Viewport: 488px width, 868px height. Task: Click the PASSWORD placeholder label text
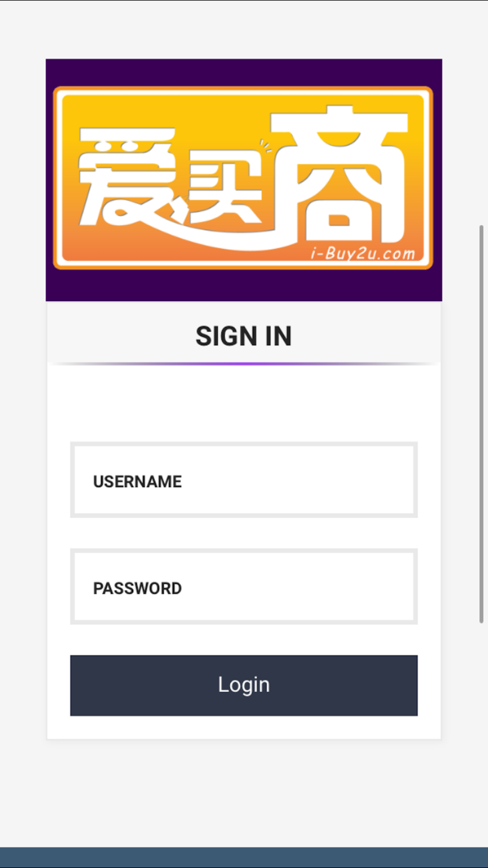point(137,588)
